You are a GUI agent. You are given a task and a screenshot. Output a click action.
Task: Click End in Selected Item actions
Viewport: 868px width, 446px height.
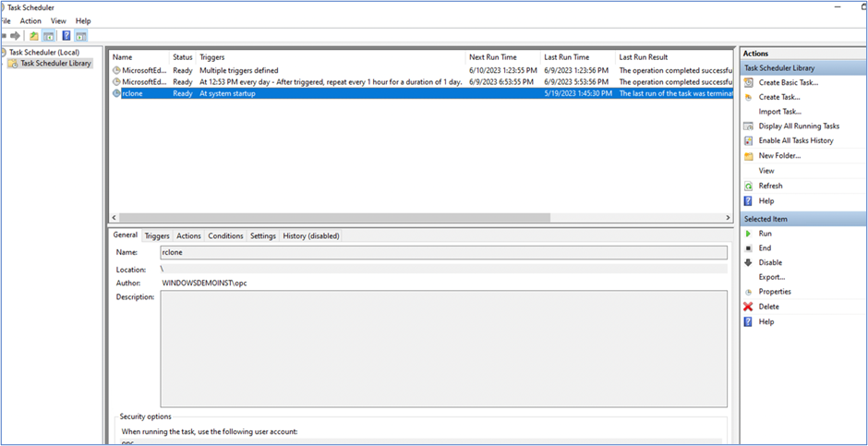coord(765,247)
